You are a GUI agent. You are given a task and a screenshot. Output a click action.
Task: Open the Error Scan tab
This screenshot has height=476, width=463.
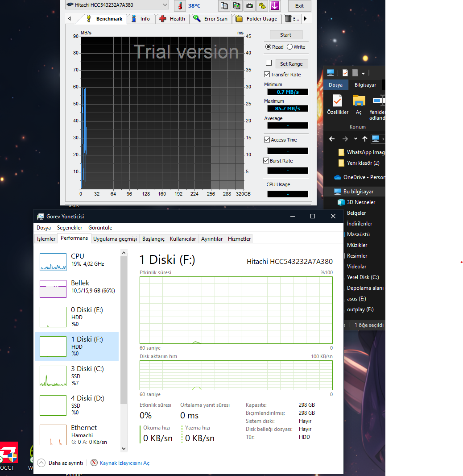tap(211, 19)
